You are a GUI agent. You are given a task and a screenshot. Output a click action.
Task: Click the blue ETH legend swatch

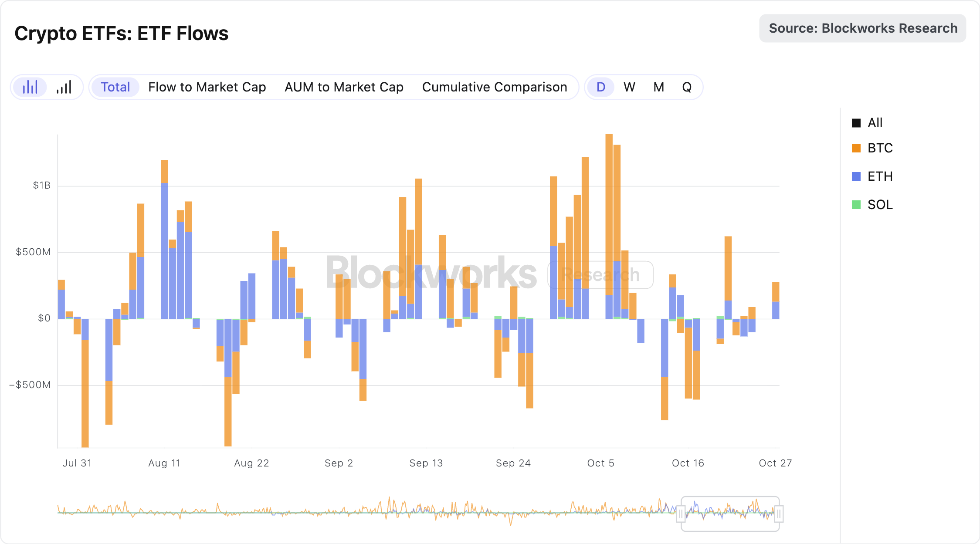pyautogui.click(x=856, y=176)
